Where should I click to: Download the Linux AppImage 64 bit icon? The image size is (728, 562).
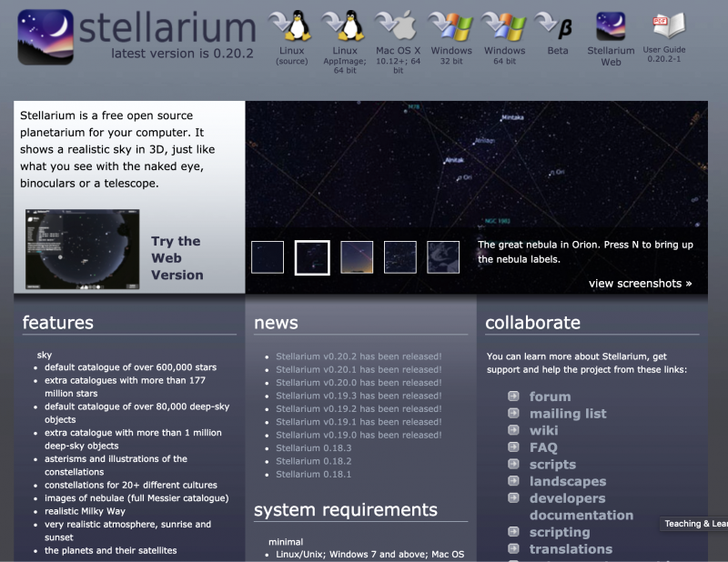345,25
